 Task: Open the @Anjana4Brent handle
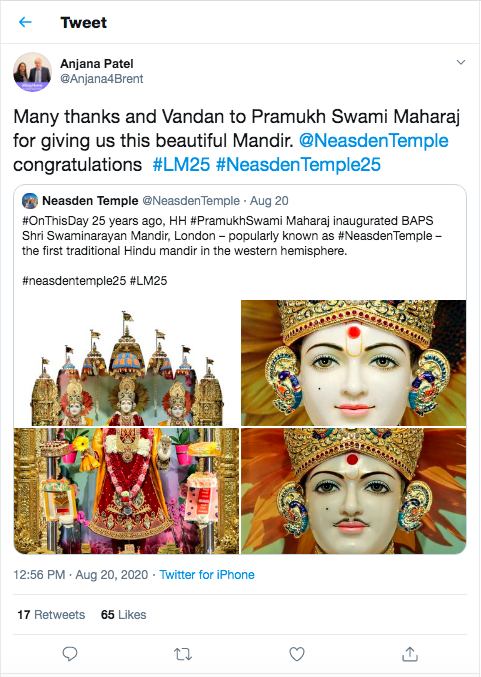click(101, 79)
